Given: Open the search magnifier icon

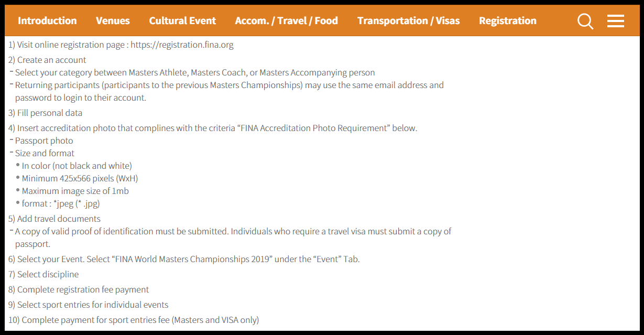Looking at the screenshot, I should (585, 21).
